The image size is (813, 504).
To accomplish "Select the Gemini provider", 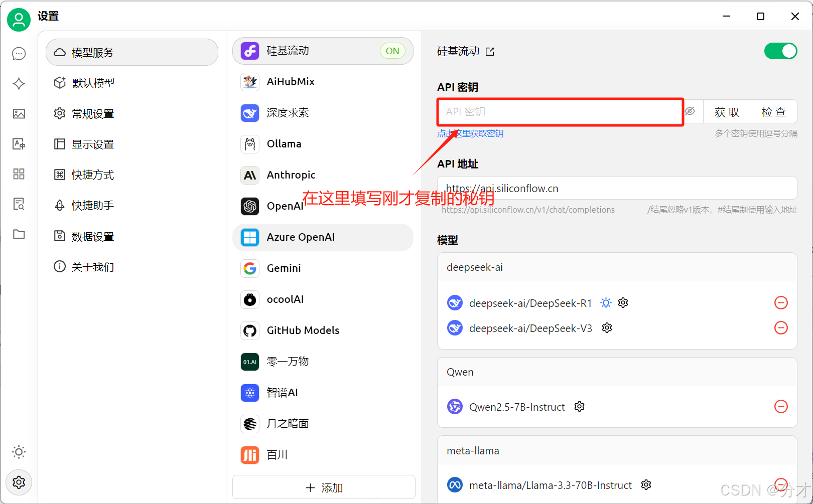I will tap(323, 268).
